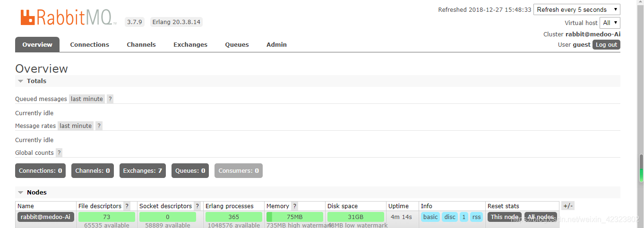Click the Refreshed 2018-12-27 15:48:33 text
Screen dimensions: 644x228
(485, 9)
